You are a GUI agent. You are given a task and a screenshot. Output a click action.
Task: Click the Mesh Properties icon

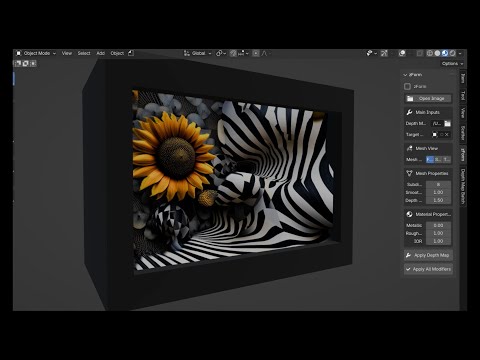[409, 173]
